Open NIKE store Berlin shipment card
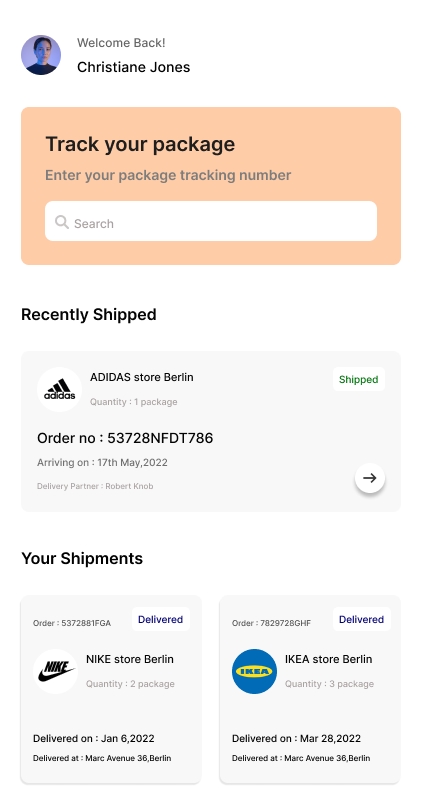The image size is (422, 798). coord(111,689)
